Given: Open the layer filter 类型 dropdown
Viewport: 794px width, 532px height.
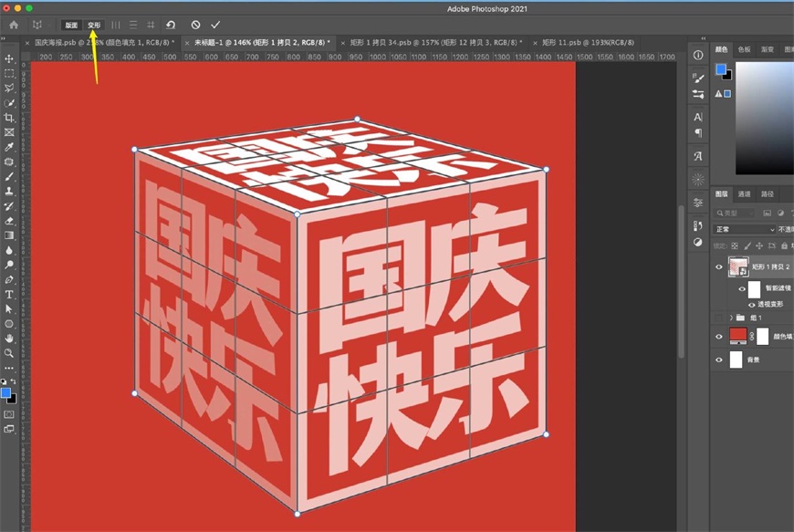Looking at the screenshot, I should pyautogui.click(x=734, y=214).
